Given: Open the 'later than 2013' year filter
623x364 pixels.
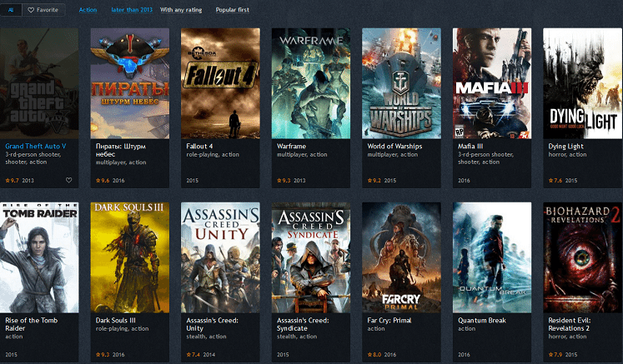Looking at the screenshot, I should (132, 10).
